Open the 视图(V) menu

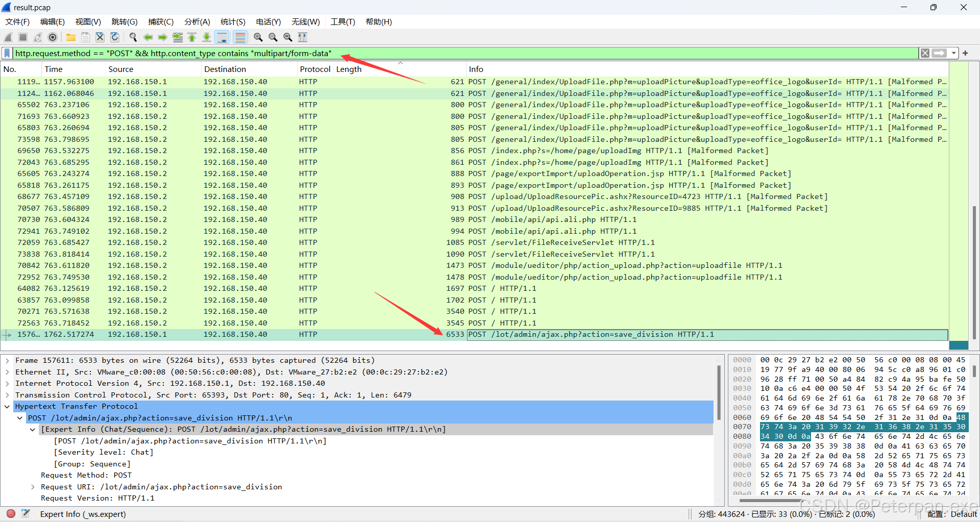(x=88, y=22)
